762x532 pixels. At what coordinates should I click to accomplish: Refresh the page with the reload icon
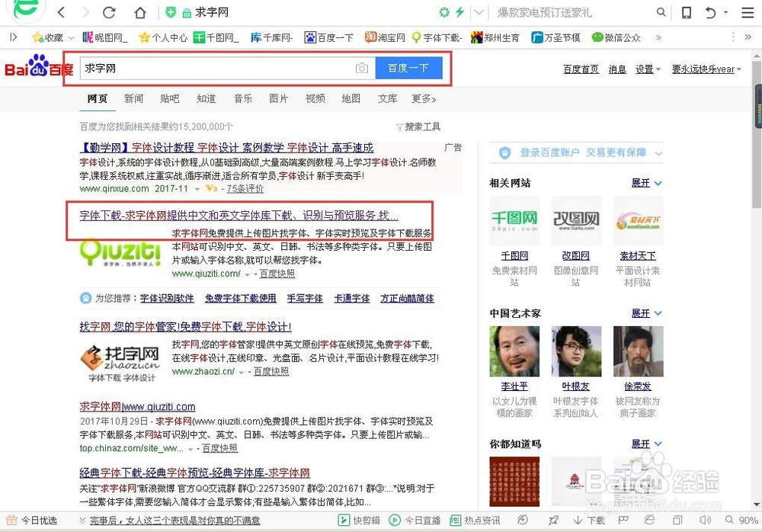pyautogui.click(x=109, y=12)
